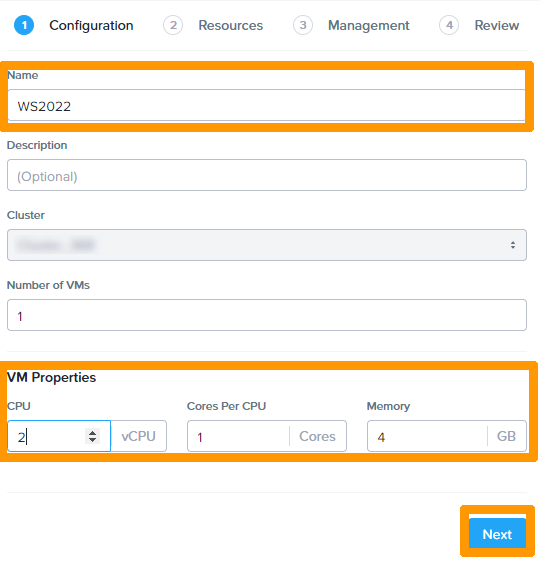Screen dimensions: 540x565
Task: Go to the Management step
Action: [369, 25]
